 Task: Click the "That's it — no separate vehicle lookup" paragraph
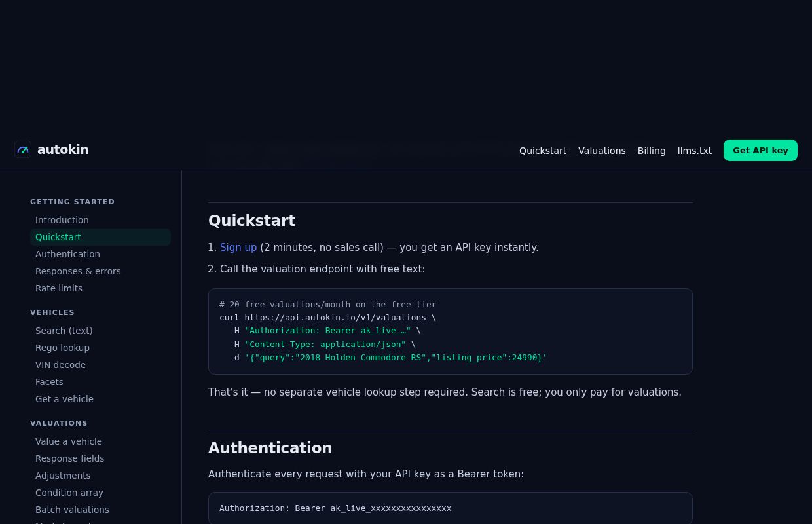pyautogui.click(x=445, y=392)
